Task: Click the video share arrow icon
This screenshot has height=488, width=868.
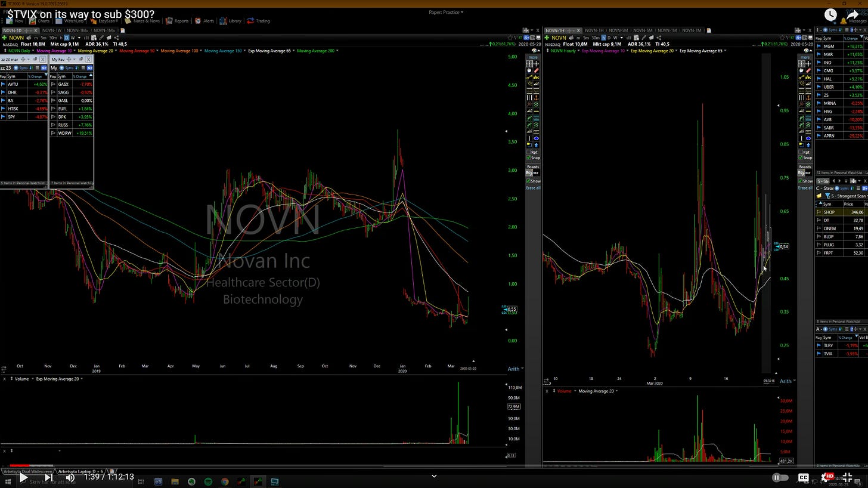Action: [x=853, y=15]
